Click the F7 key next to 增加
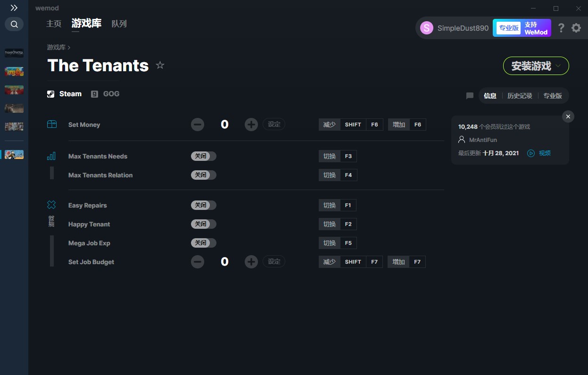588x375 pixels. click(417, 262)
